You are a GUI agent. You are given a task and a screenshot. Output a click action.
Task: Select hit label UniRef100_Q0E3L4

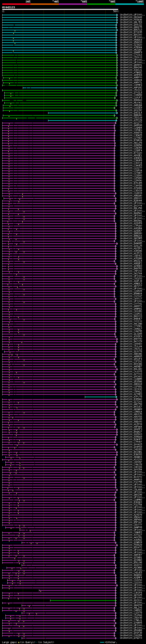point(131,113)
